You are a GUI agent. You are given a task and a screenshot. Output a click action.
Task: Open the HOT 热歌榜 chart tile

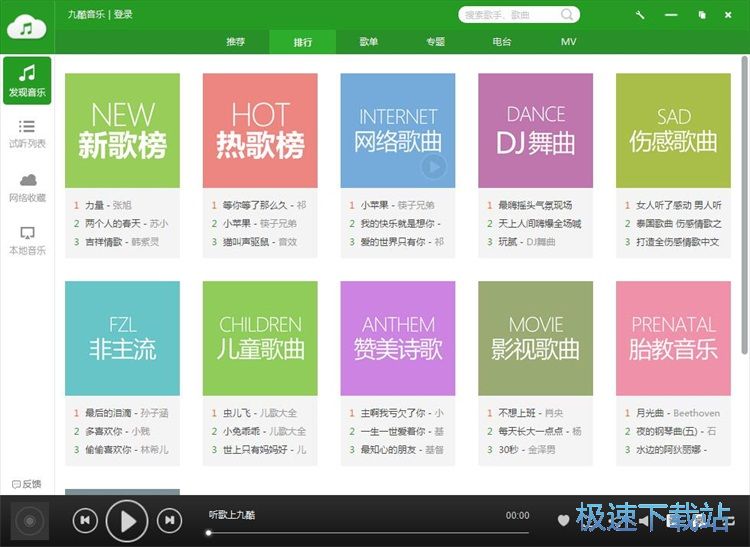click(260, 131)
